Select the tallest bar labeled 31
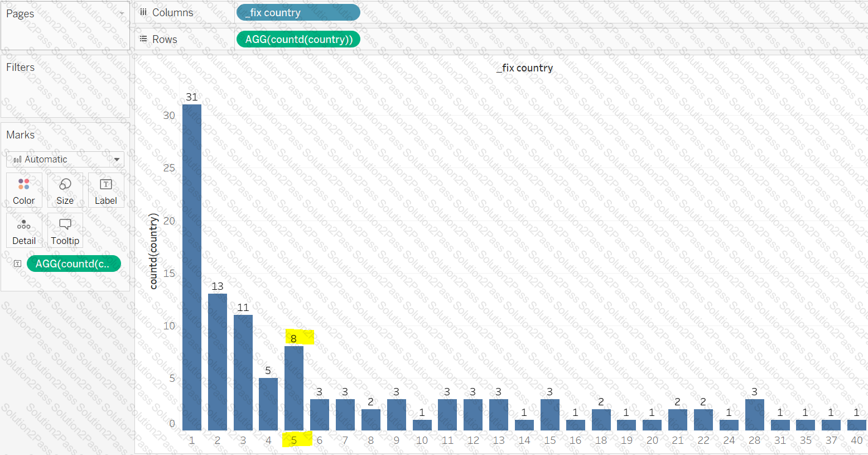868x455 pixels. tap(192, 268)
